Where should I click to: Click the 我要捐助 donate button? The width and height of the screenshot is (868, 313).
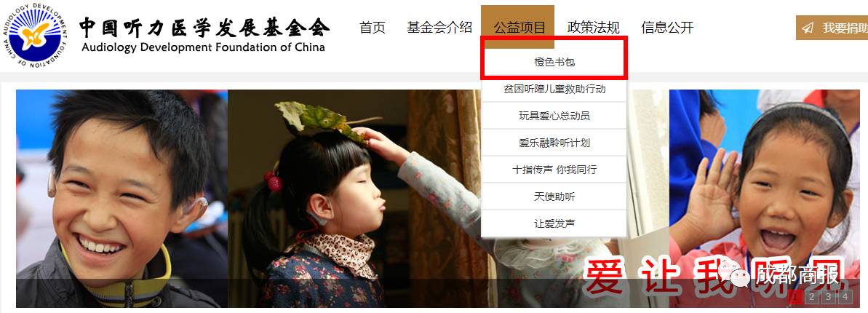tap(832, 28)
